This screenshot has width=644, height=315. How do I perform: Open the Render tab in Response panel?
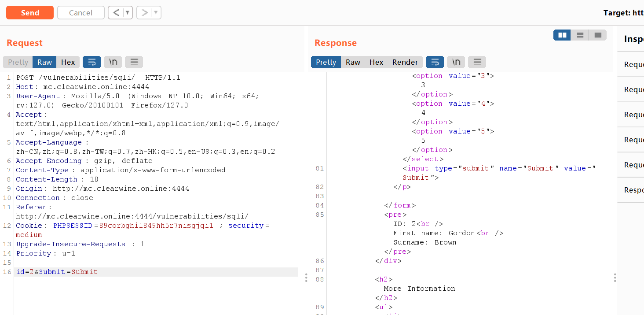(405, 62)
